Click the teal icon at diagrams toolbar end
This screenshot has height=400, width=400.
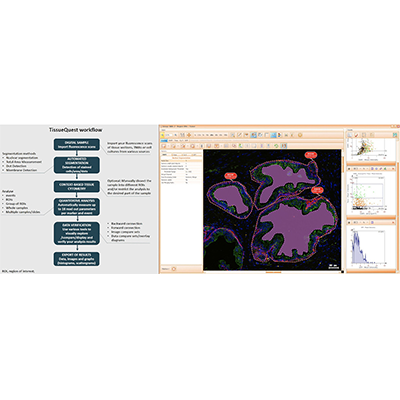pos(395,135)
